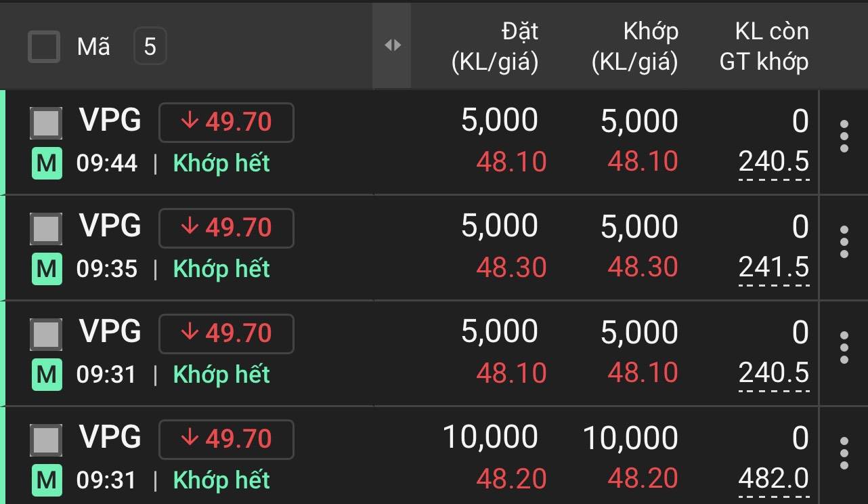Image resolution: width=868 pixels, height=504 pixels.
Task: Sort by the Khớp (KL/giá) column header
Action: click(634, 46)
